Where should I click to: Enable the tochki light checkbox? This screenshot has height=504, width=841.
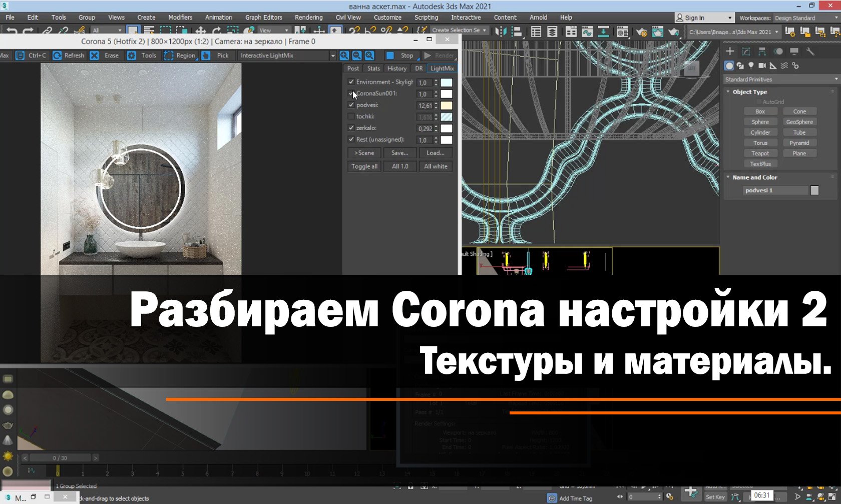point(351,116)
